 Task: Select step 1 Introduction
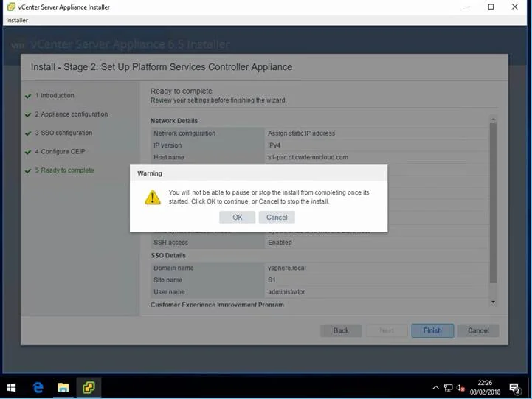pyautogui.click(x=55, y=96)
